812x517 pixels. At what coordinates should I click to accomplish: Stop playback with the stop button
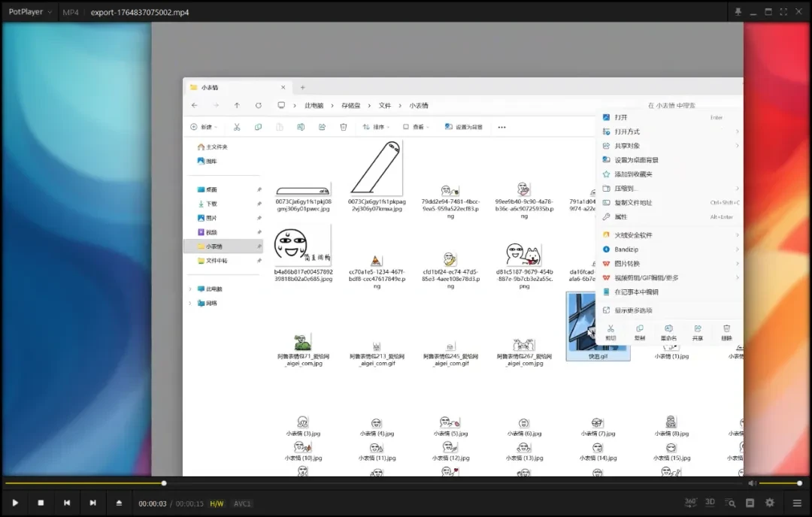41,503
